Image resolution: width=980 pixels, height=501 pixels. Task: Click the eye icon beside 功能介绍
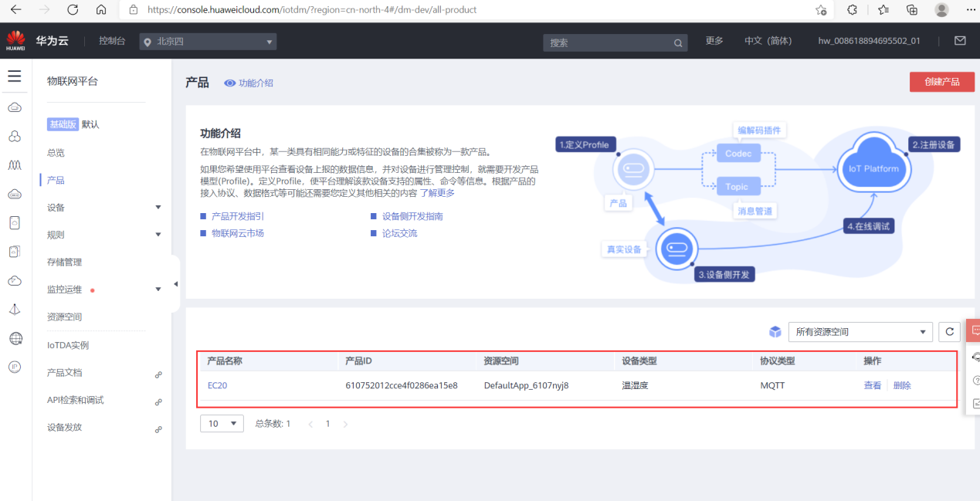pos(229,83)
